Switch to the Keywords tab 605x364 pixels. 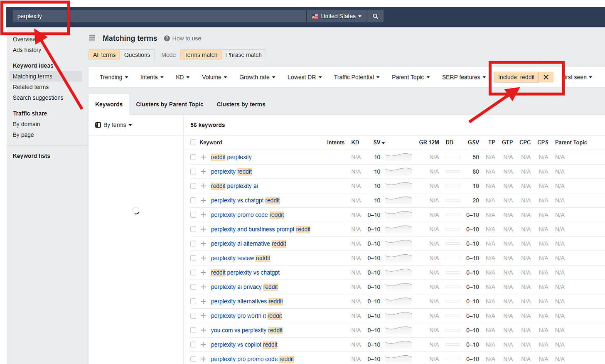pyautogui.click(x=109, y=104)
